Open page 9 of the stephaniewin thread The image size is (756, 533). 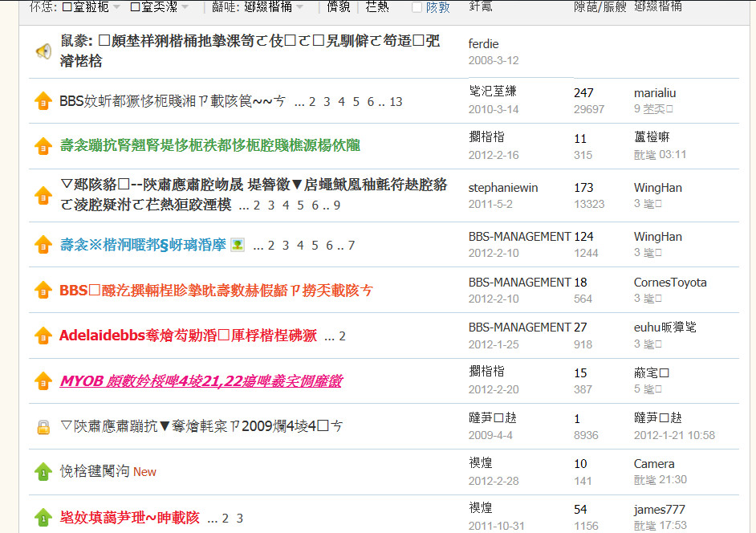tap(337, 205)
